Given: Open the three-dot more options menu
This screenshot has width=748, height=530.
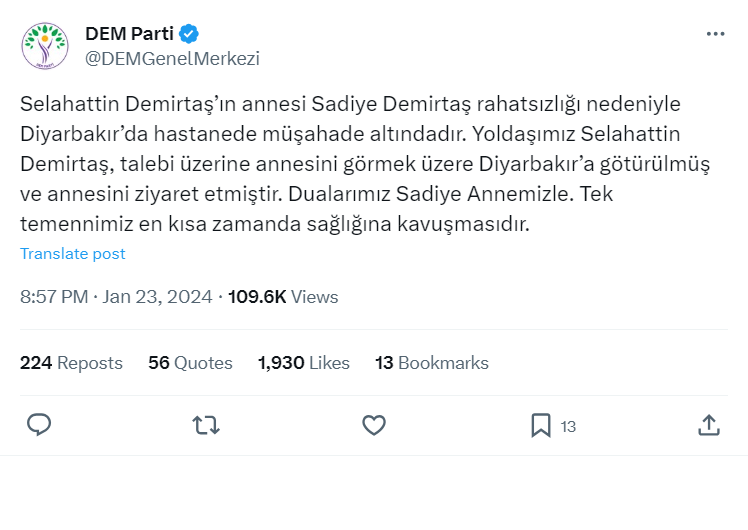Looking at the screenshot, I should coord(715,34).
